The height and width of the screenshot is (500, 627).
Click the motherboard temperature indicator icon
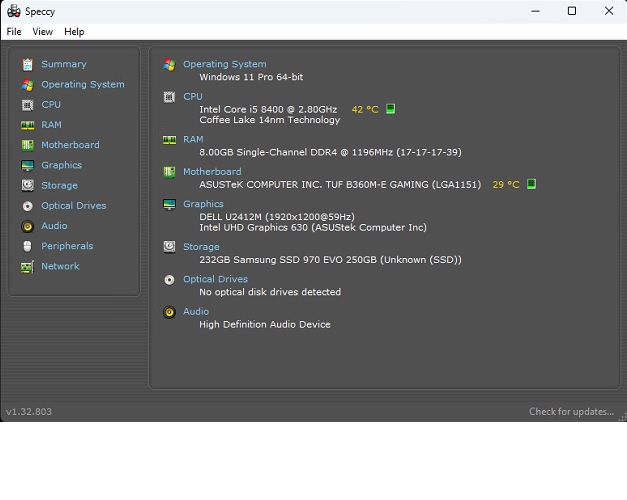click(532, 184)
